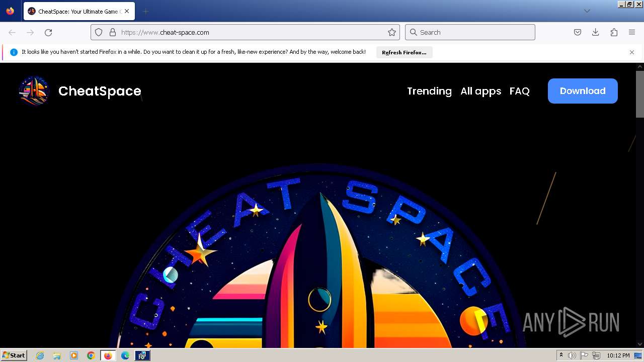The width and height of the screenshot is (644, 362).
Task: Open the Pocket save icon
Action: click(x=578, y=32)
